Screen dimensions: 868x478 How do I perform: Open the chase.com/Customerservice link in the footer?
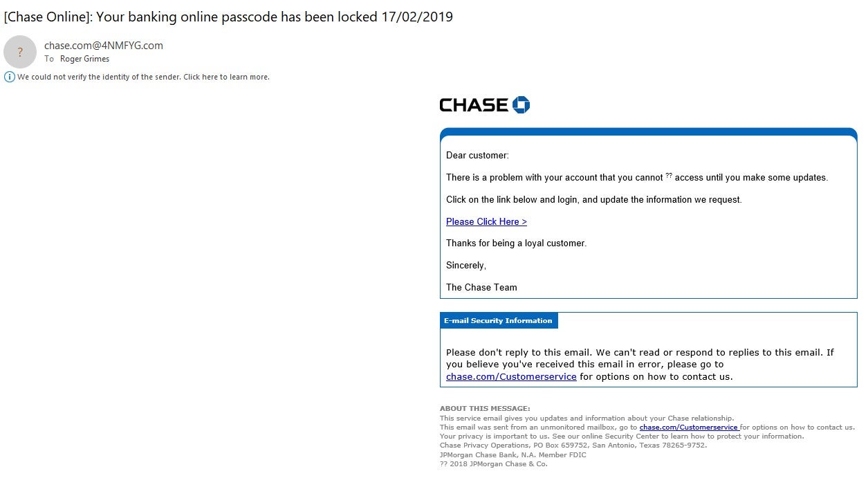690,428
